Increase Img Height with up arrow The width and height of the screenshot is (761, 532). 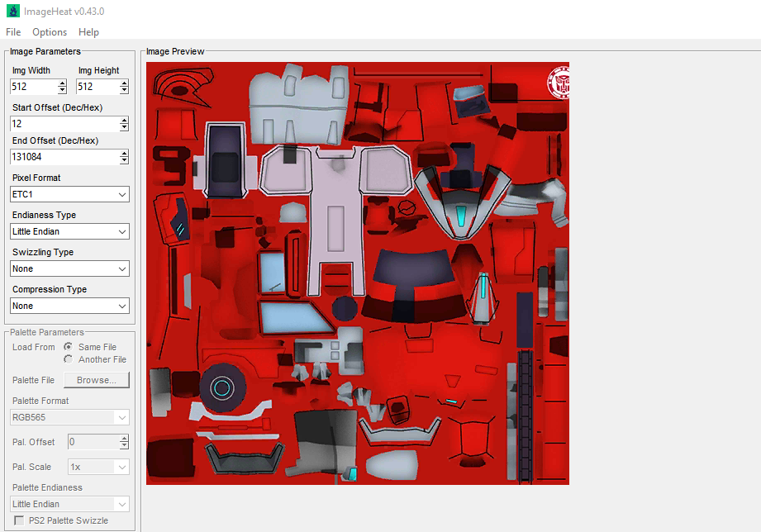(x=124, y=83)
